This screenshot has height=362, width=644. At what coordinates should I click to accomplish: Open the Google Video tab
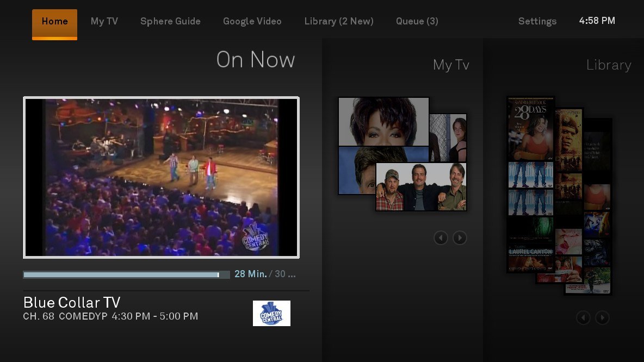pyautogui.click(x=252, y=21)
